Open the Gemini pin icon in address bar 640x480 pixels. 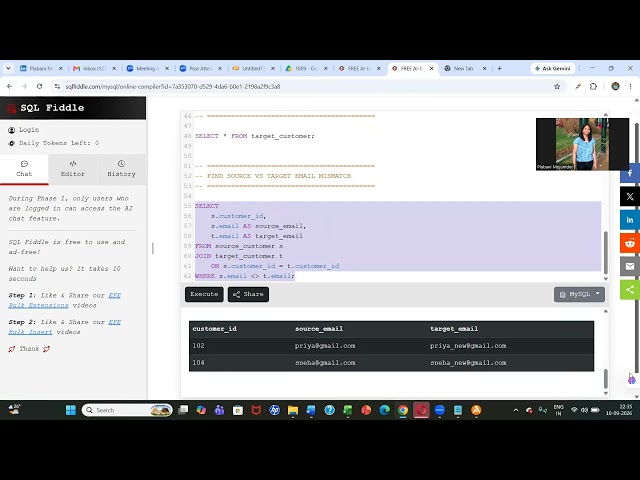pyautogui.click(x=578, y=87)
